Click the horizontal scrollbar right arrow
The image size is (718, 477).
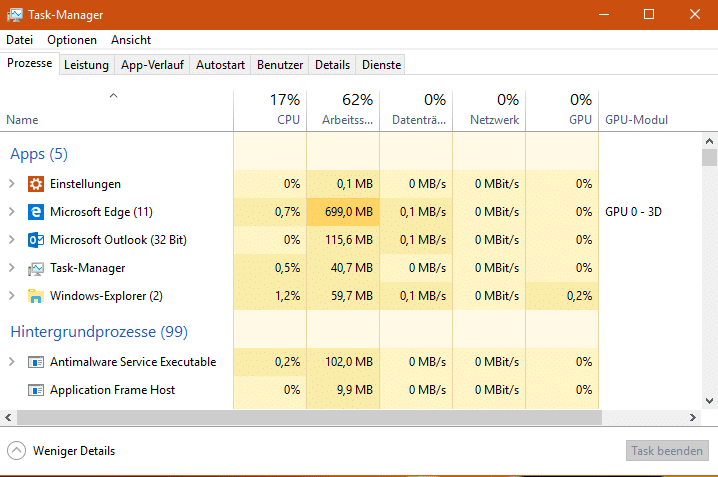pyautogui.click(x=692, y=417)
